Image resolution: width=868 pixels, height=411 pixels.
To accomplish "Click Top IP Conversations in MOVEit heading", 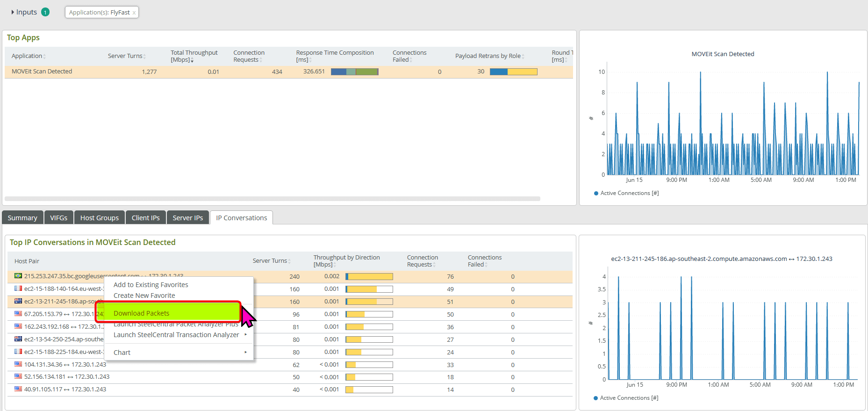I will [x=93, y=242].
